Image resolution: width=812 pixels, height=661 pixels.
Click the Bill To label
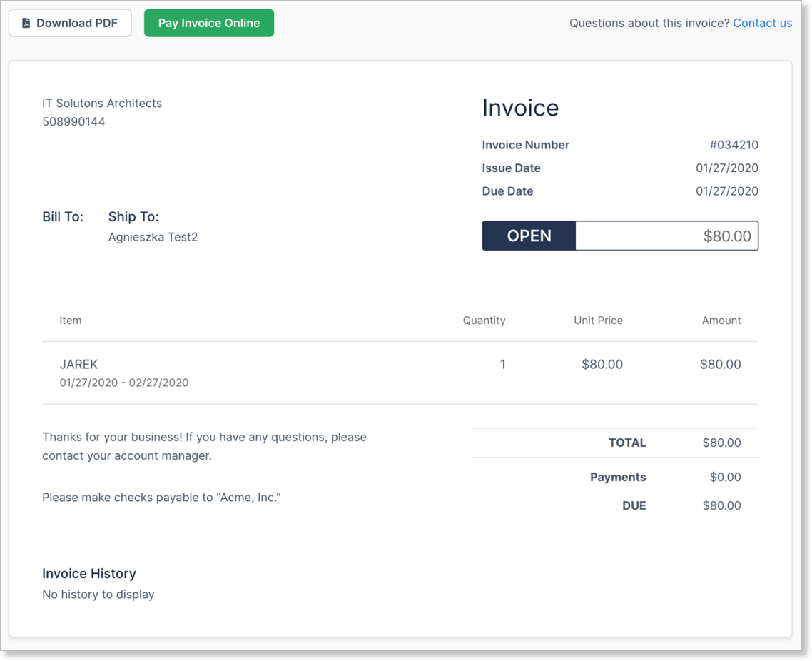pos(63,216)
